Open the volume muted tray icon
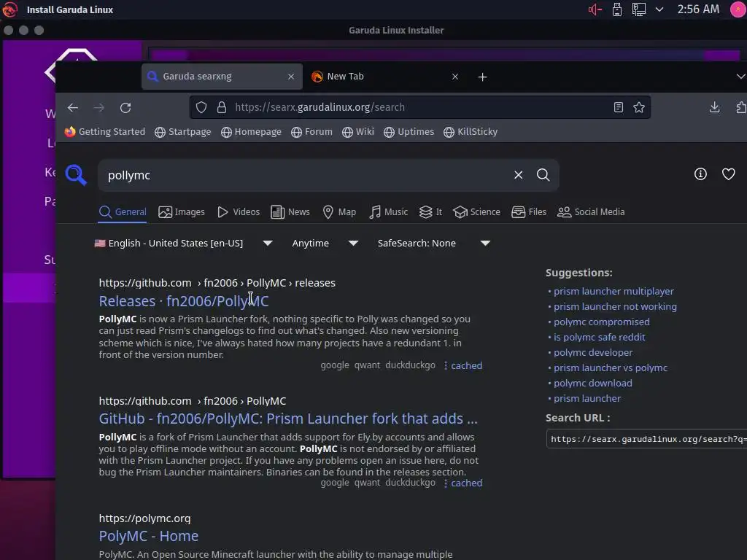This screenshot has height=560, width=747. click(595, 9)
